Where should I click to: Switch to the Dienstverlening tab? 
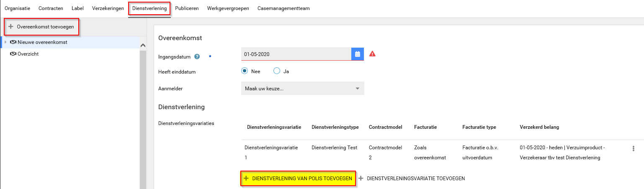(149, 8)
